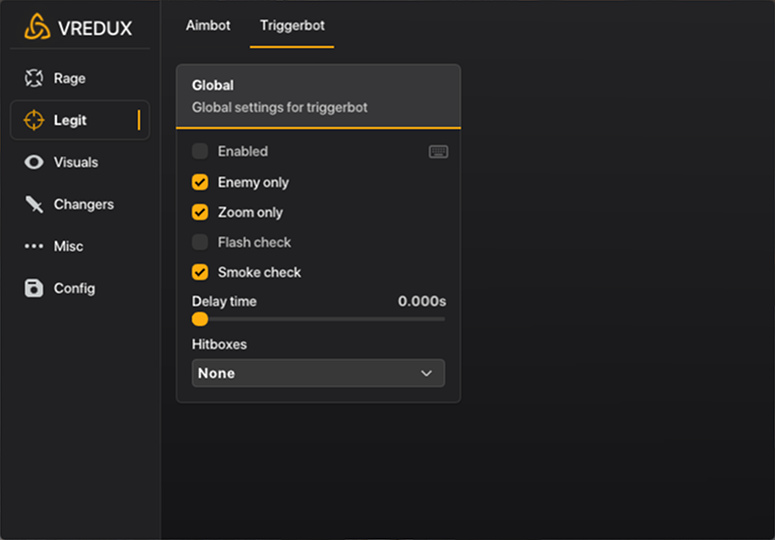Viewport: 775px width, 540px height.
Task: Click the Config save-disk icon
Action: 35,288
